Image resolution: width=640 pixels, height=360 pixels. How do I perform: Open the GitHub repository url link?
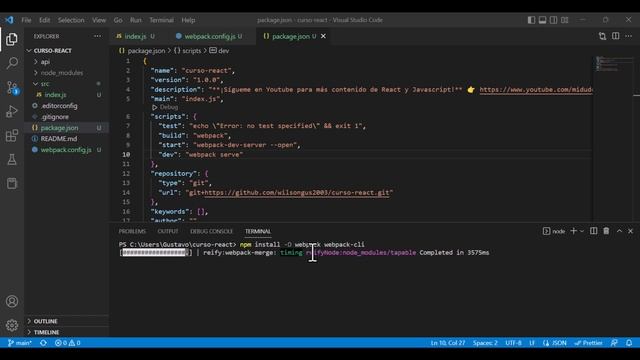click(x=297, y=192)
